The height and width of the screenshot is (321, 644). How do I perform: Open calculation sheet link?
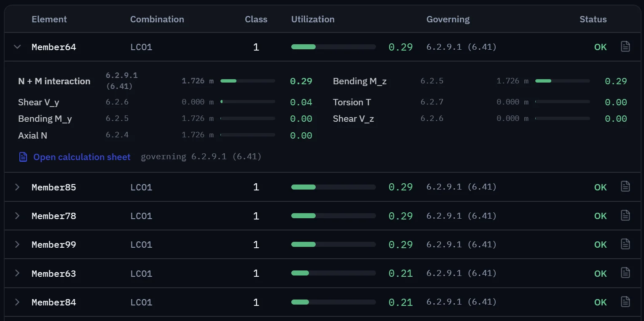pyautogui.click(x=82, y=157)
